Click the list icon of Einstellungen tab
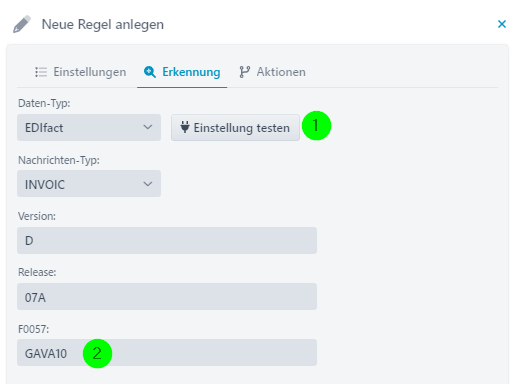This screenshot has height=384, width=513. click(x=41, y=72)
